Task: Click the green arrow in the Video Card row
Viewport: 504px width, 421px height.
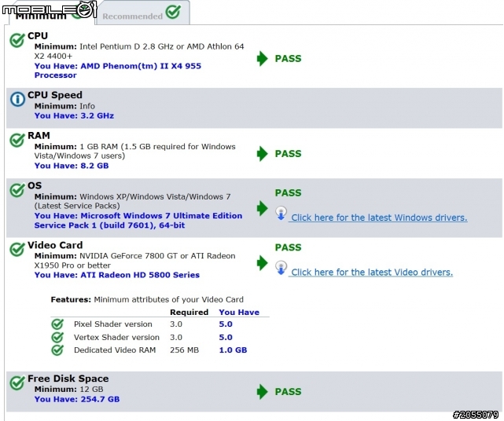Action: pos(263,263)
